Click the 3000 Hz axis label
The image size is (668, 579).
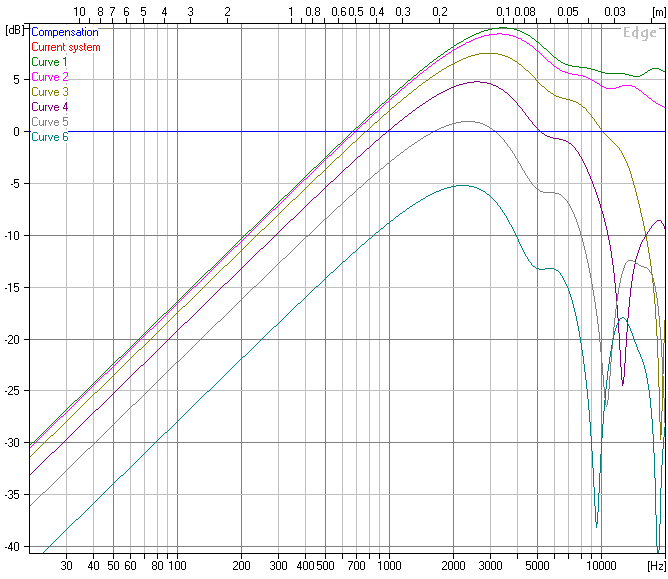(490, 566)
